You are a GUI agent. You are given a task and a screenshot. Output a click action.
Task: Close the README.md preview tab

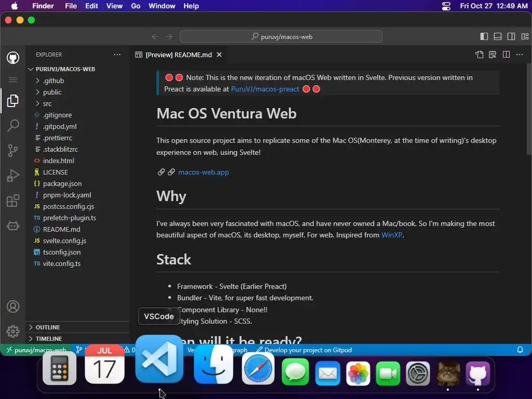pyautogui.click(x=219, y=55)
